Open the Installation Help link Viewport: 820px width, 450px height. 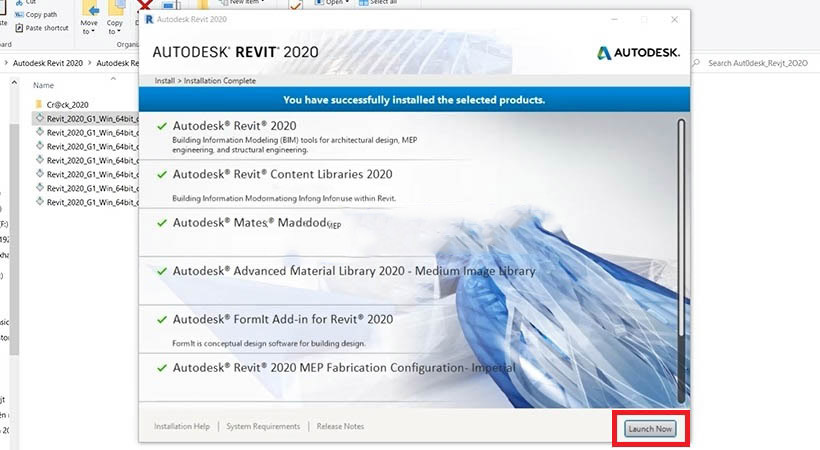pos(181,426)
